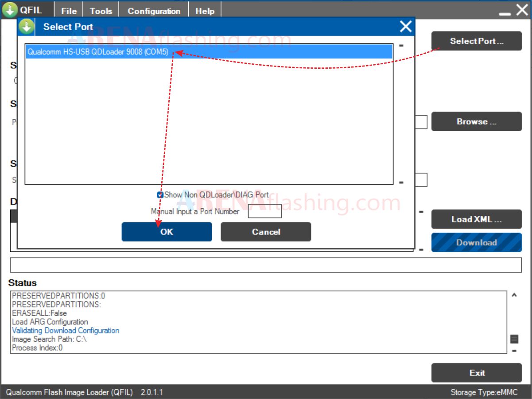
Task: Click the Browse ... button
Action: click(x=477, y=121)
